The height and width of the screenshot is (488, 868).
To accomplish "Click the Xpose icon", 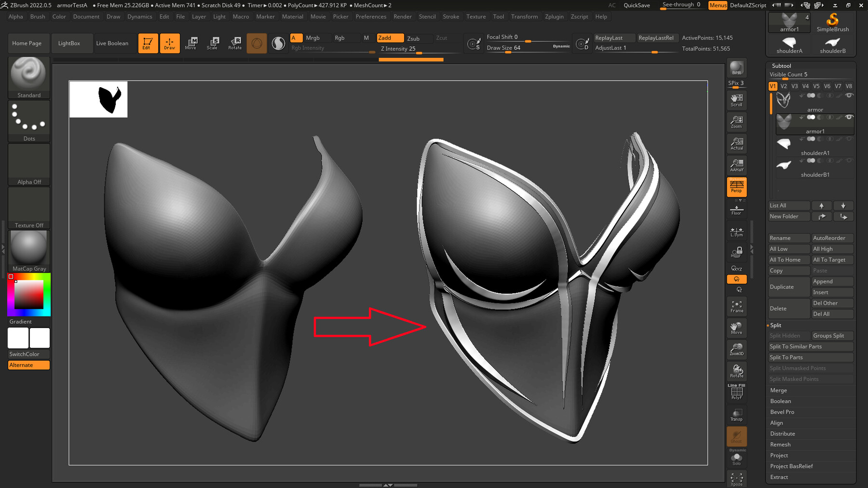I will [x=736, y=479].
